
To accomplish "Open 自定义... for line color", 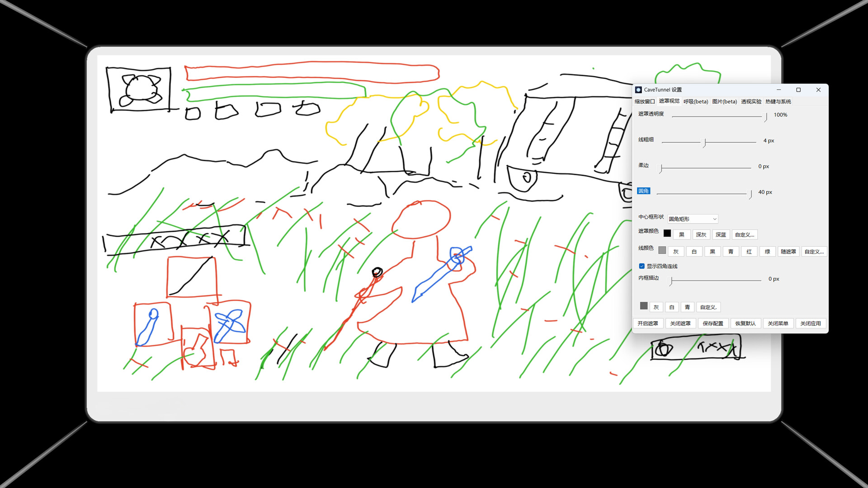I will tap(814, 252).
